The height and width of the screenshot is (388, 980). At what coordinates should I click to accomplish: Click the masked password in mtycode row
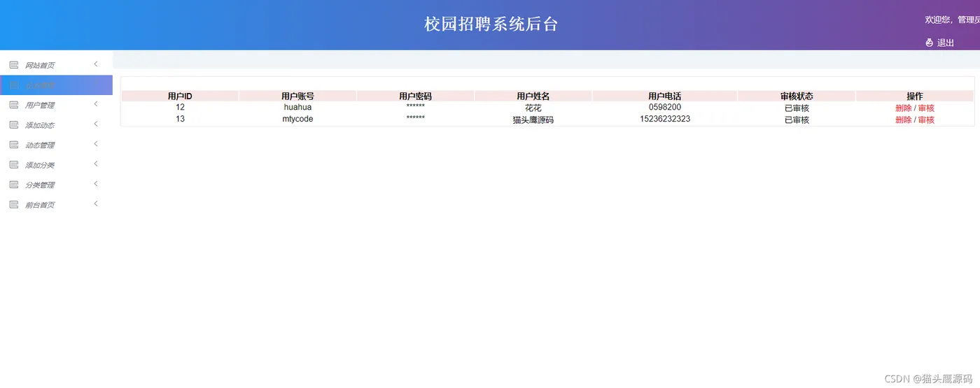(x=415, y=118)
